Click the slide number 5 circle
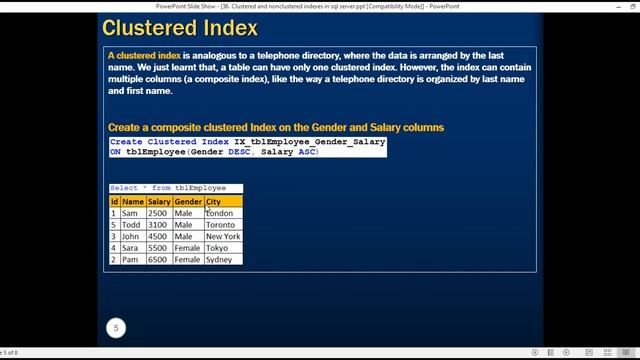The width and height of the screenshot is (640, 360). pos(116,328)
